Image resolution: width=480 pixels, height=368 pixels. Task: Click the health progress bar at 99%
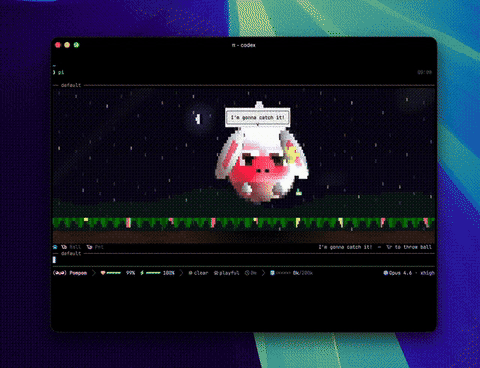tap(114, 273)
